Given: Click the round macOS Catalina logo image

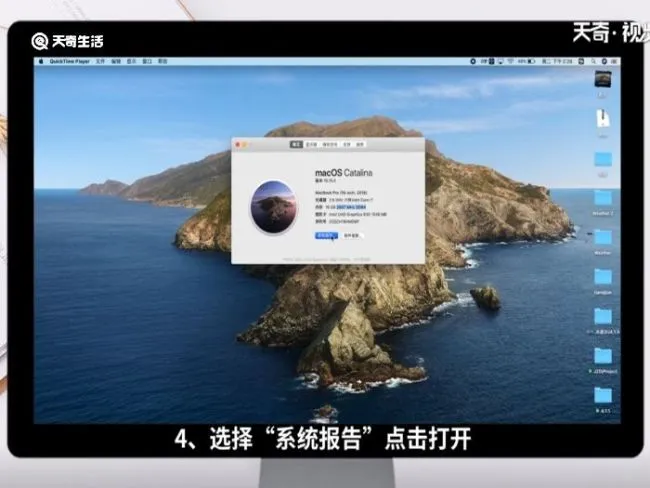Looking at the screenshot, I should 274,206.
